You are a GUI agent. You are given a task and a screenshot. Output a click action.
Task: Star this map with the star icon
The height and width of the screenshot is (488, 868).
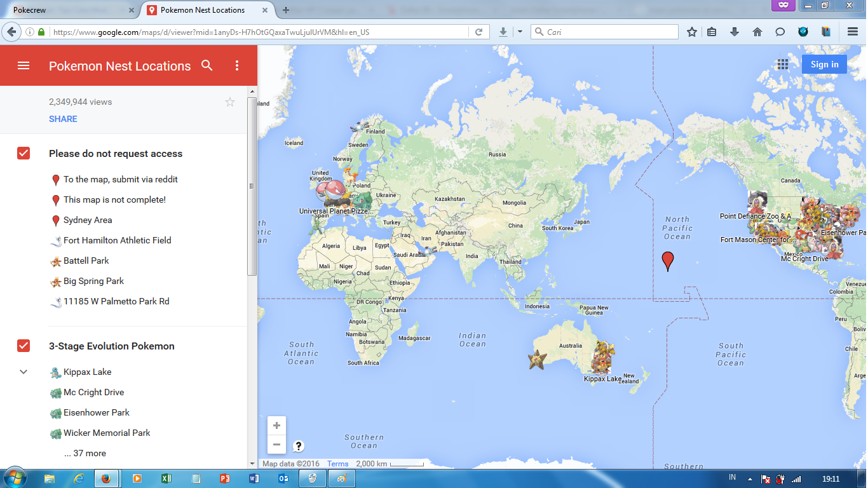click(230, 102)
